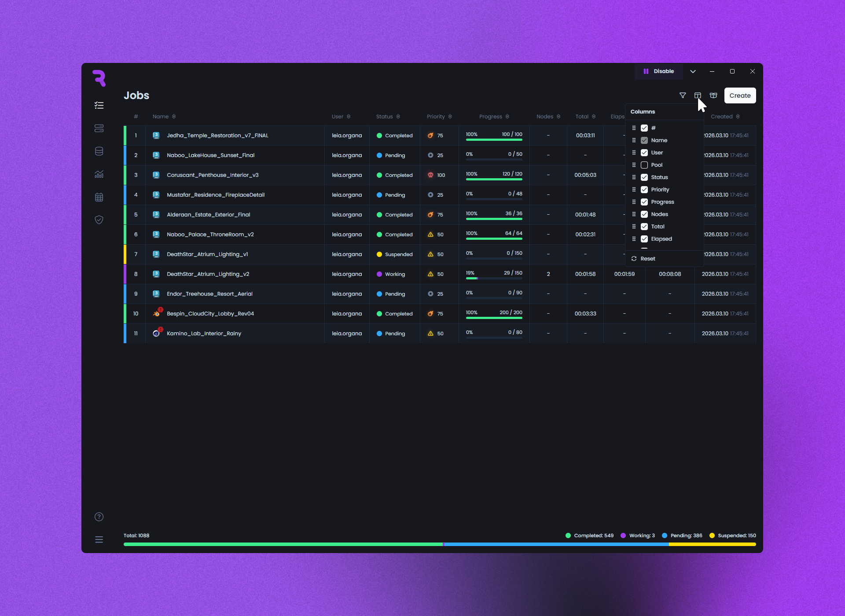Sort jobs by Nodes column header
This screenshot has height=616, width=845.
[x=548, y=117]
